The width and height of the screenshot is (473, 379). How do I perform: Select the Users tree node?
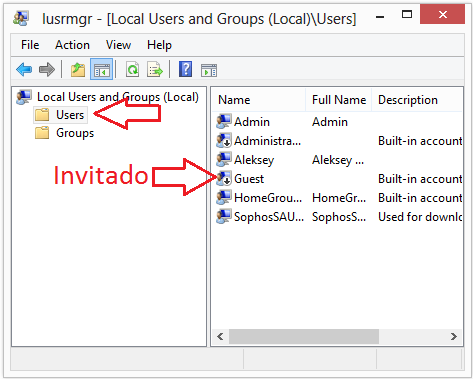pos(70,115)
